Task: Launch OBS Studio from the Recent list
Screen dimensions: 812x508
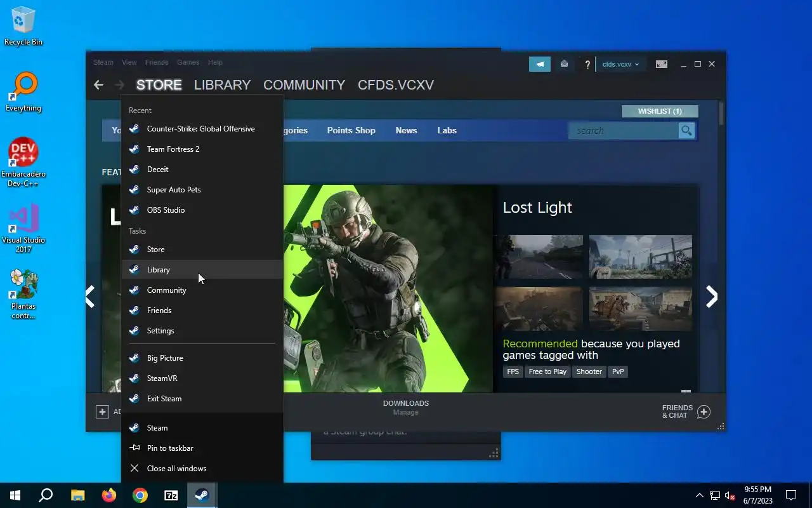Action: click(x=202, y=210)
